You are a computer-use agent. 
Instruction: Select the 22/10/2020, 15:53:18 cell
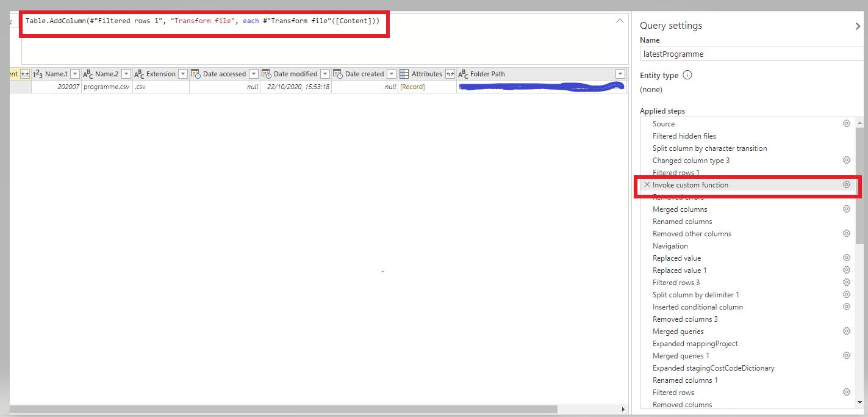(x=296, y=87)
